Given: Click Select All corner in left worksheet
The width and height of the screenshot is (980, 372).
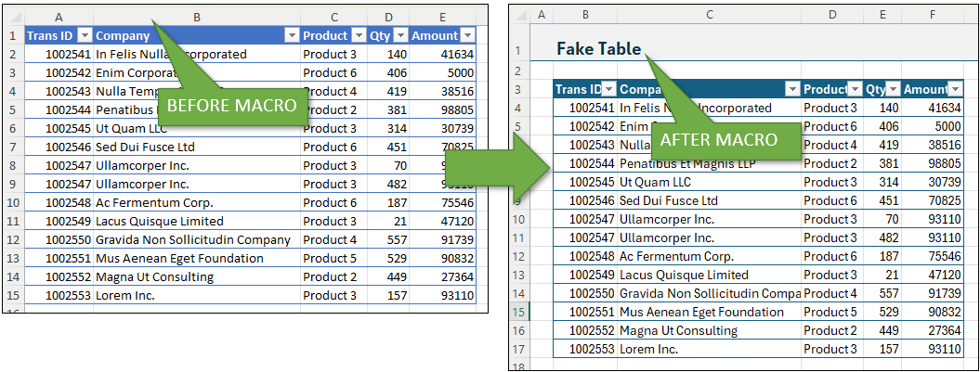Looking at the screenshot, I should pyautogui.click(x=12, y=17).
